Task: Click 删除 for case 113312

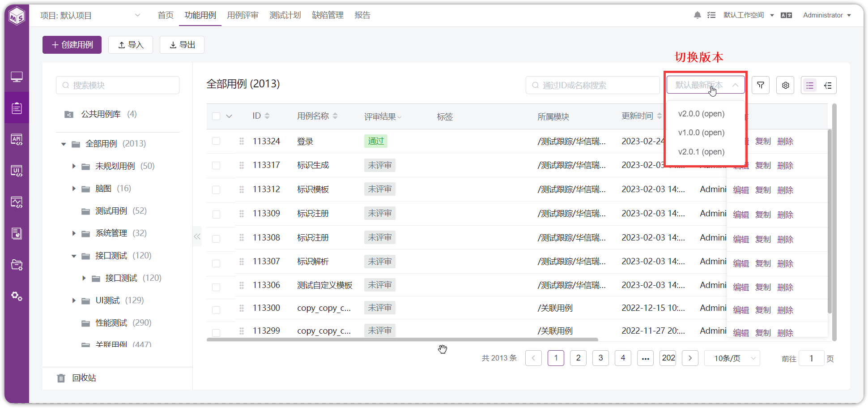Action: (785, 190)
